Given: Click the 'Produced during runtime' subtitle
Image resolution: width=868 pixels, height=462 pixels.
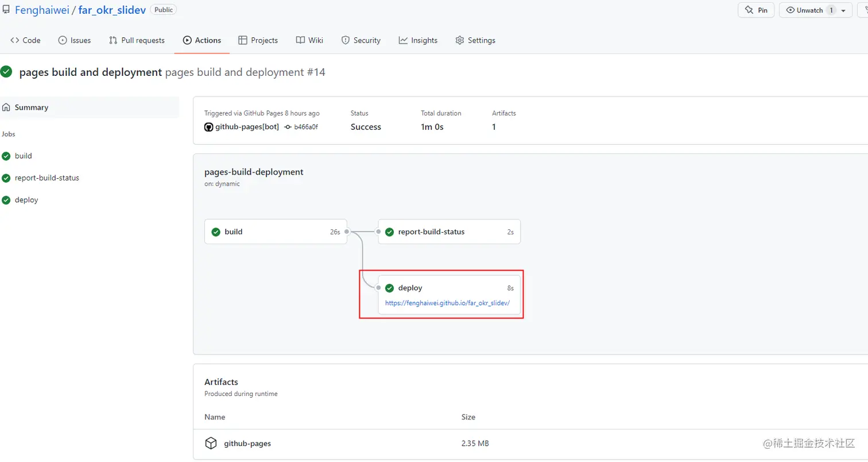Looking at the screenshot, I should (241, 394).
